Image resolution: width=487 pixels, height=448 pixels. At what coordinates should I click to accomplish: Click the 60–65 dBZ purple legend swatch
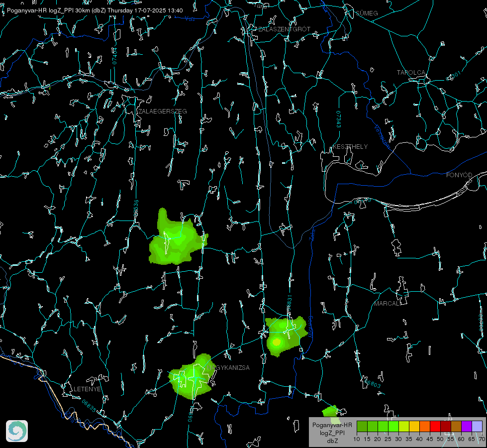point(467,426)
